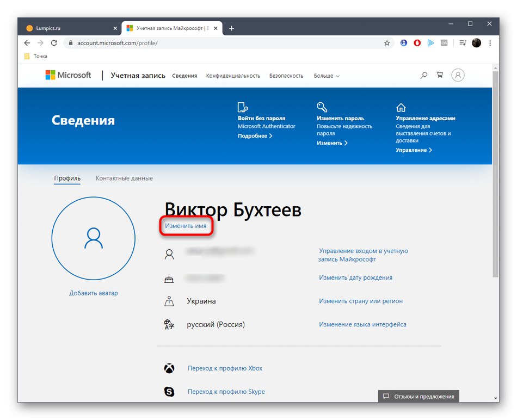Click the Войти без пароля heading
517x420 pixels.
pyautogui.click(x=261, y=119)
